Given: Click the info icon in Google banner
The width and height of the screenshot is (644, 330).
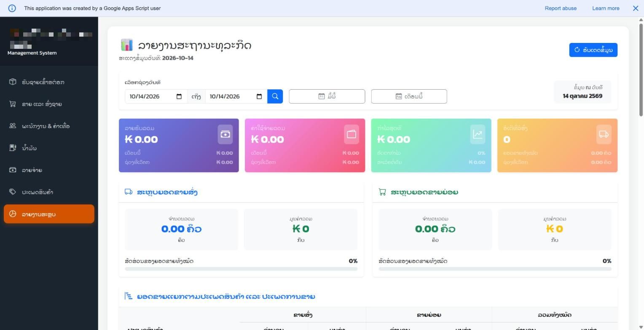Looking at the screenshot, I should [12, 8].
